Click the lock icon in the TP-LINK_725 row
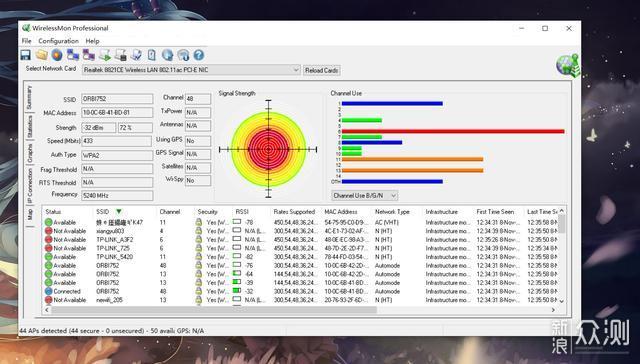This screenshot has width=640, height=364. (199, 248)
